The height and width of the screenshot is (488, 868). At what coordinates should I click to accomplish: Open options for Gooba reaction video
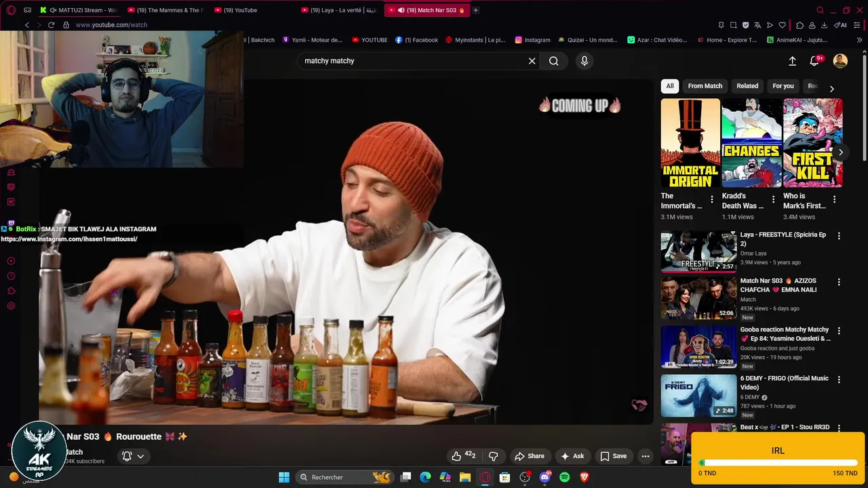pos(839,331)
